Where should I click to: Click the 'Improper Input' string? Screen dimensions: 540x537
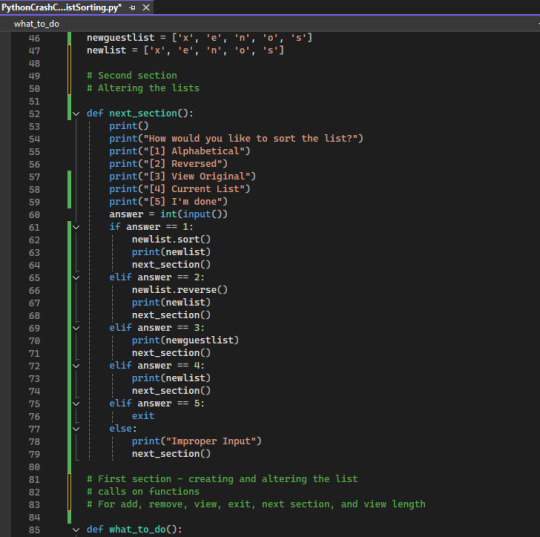pyautogui.click(x=211, y=442)
